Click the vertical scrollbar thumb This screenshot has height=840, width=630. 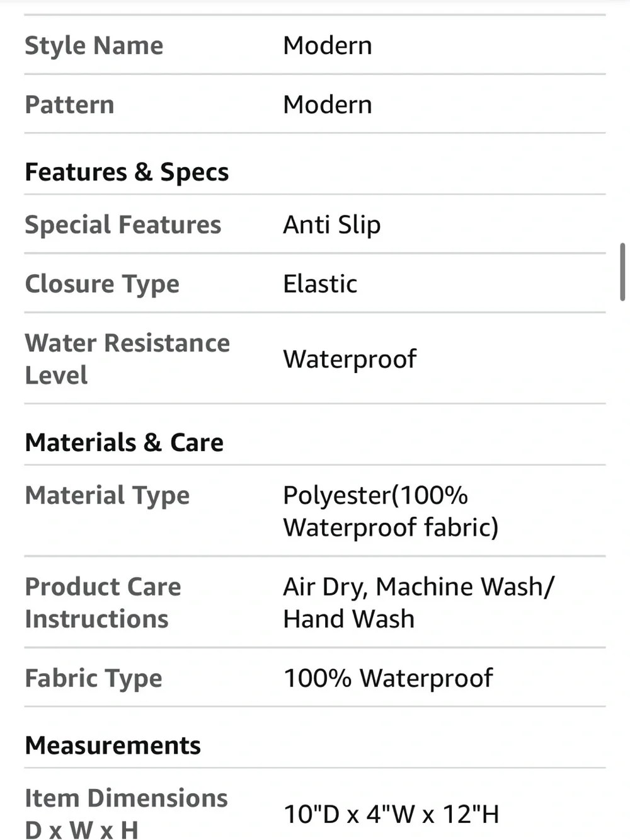pyautogui.click(x=622, y=272)
